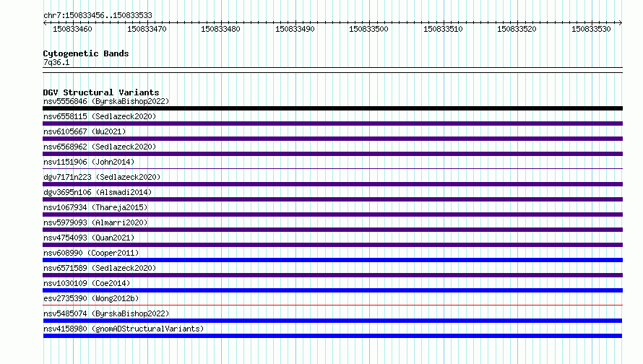643x364 pixels.
Task: Click the thin red esv2735390 variant line
Action: pyautogui.click(x=332, y=305)
